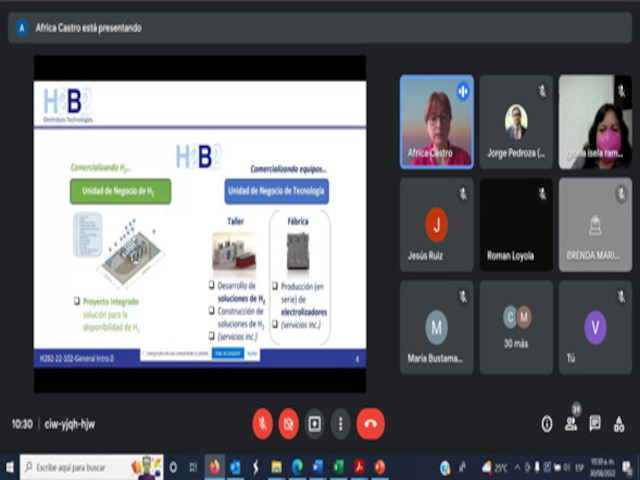Viewport: 640px width, 480px height.
Task: Leave the call with red hang-up button
Action: [370, 424]
